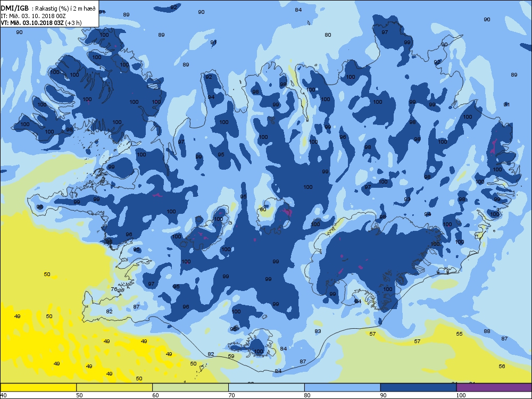Pick the bright yellow 40–50 legend swatch

tap(38, 387)
